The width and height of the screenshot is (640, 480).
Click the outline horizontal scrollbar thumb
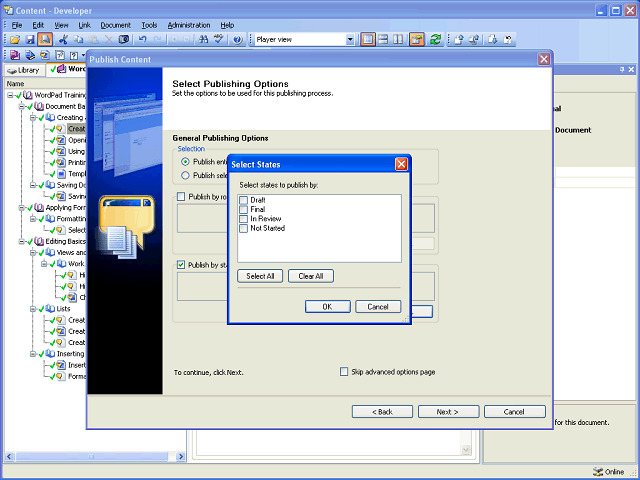click(91, 457)
